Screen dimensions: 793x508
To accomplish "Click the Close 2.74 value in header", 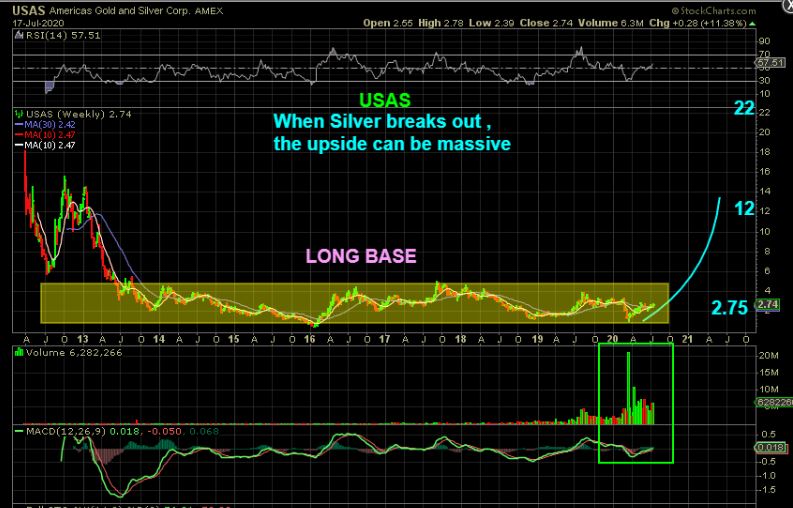I will pos(546,23).
